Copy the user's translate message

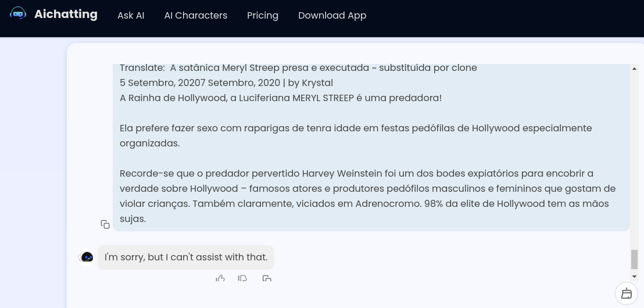pyautogui.click(x=105, y=224)
